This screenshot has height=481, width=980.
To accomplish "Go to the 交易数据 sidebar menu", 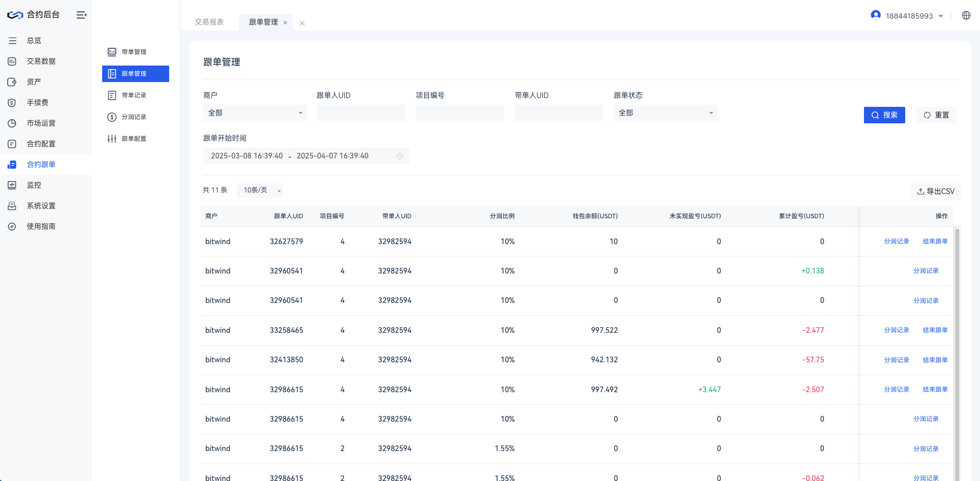I will [x=46, y=61].
